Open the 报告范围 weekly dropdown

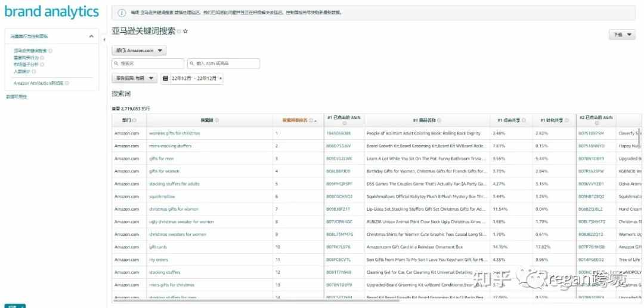135,78
